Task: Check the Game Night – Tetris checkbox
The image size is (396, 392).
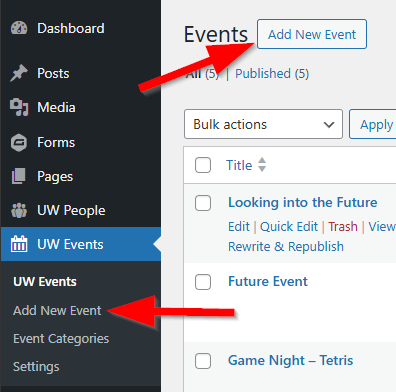Action: (203, 361)
